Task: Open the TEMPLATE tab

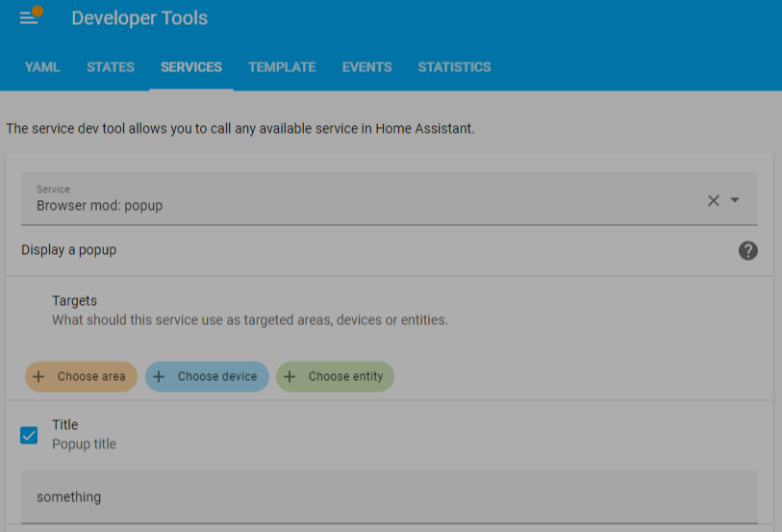Action: [x=282, y=67]
